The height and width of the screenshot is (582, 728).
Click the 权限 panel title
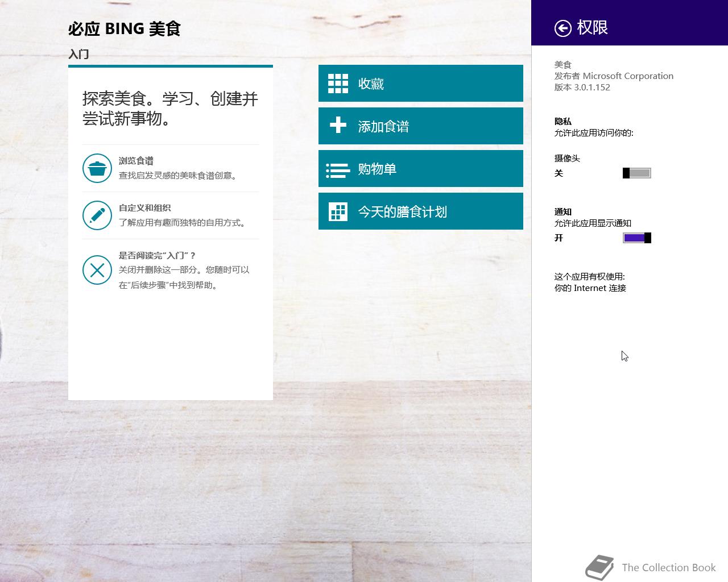tap(593, 27)
